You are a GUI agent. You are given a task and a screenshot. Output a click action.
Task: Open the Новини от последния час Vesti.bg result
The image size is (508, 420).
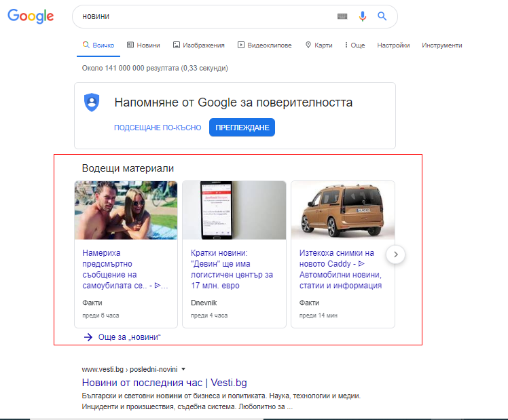point(164,383)
